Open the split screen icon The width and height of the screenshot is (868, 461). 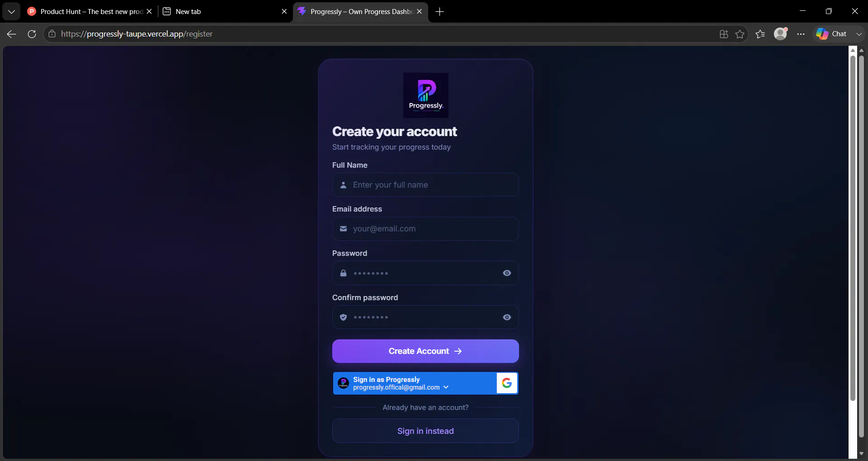(x=724, y=34)
